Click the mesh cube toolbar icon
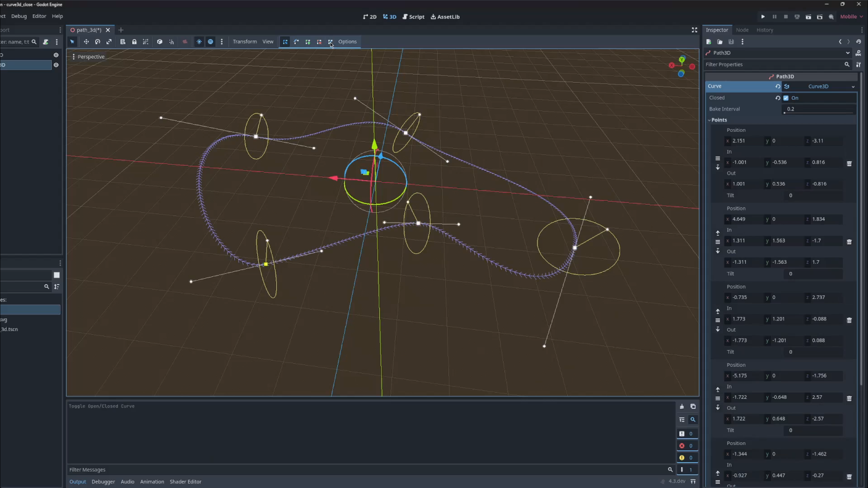Image resolution: width=868 pixels, height=488 pixels. click(159, 42)
